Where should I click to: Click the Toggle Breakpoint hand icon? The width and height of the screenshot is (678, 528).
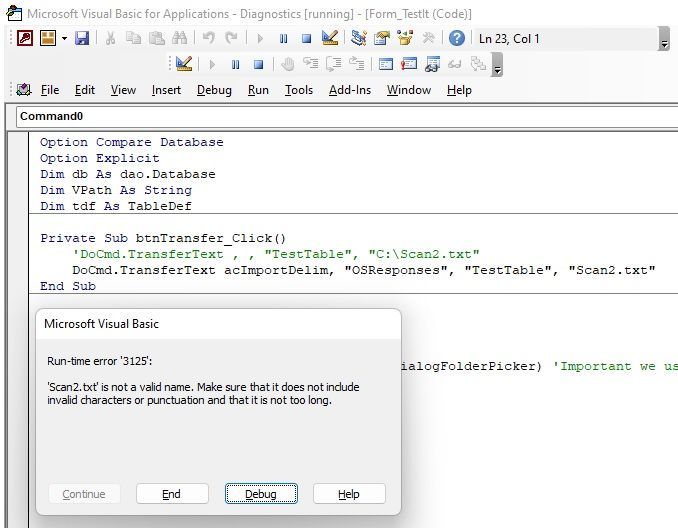click(287, 64)
